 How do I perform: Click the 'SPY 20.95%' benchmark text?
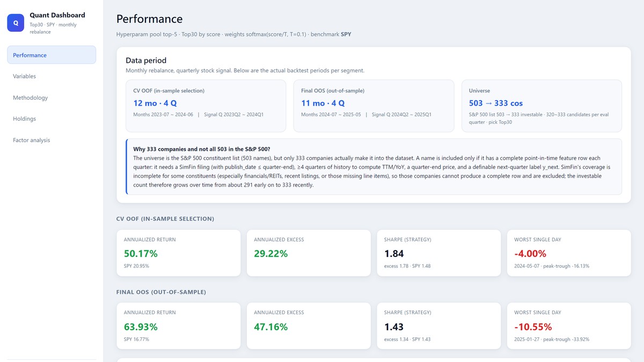(136, 266)
